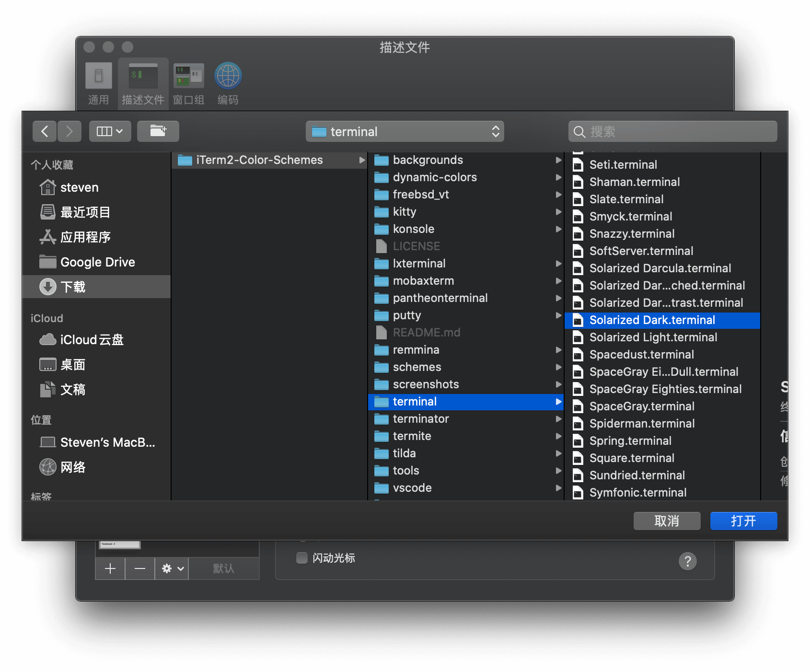
Task: Switch to the Profiles (描述文件) tab
Action: click(143, 82)
